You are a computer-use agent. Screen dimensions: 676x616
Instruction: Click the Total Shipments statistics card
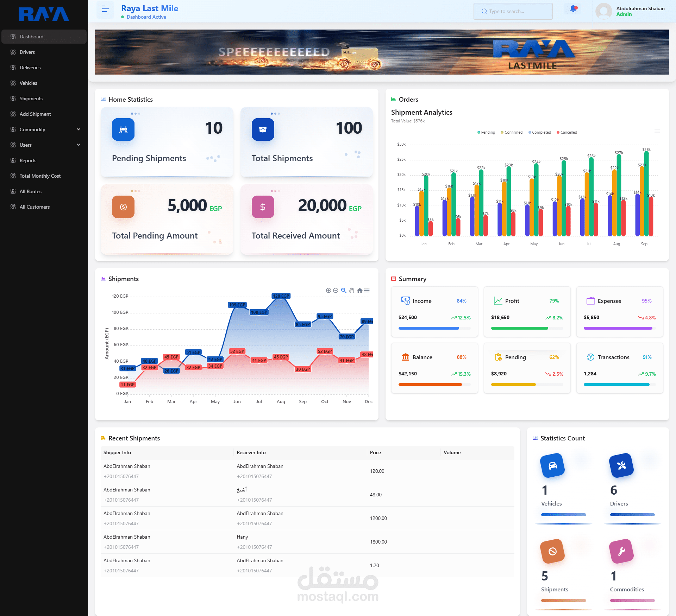pos(306,142)
